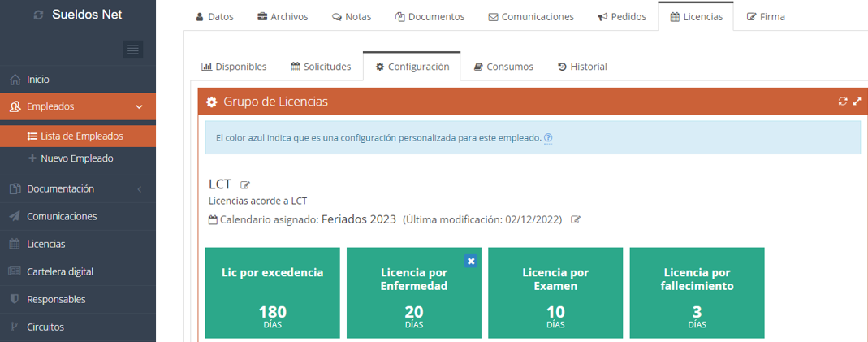Open Comunicaciones in the sidebar
The height and width of the screenshot is (342, 868).
pyautogui.click(x=77, y=216)
